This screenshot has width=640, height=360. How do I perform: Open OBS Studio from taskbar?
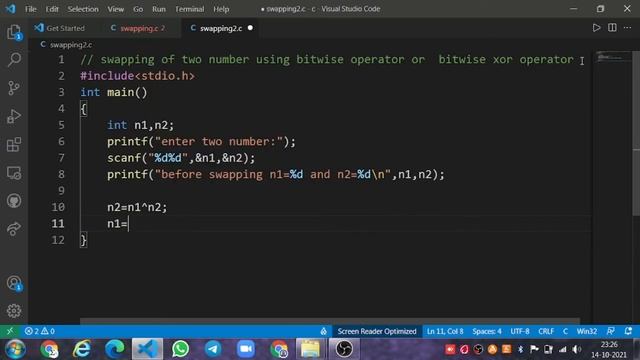coord(344,349)
